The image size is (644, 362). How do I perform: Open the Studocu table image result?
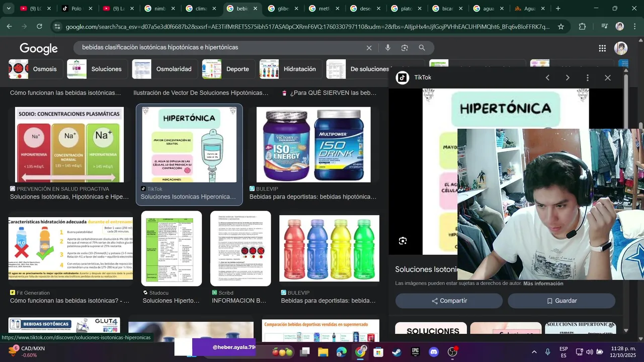pos(172,248)
